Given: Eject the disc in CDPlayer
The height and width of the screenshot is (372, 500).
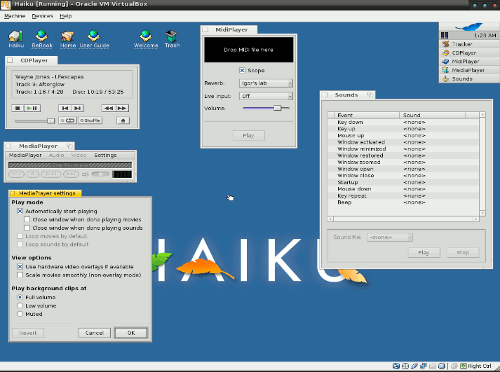Looking at the screenshot, I should pos(123,120).
